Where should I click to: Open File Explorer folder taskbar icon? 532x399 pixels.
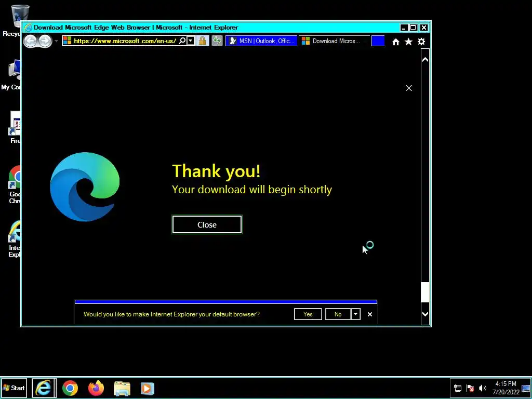click(122, 389)
